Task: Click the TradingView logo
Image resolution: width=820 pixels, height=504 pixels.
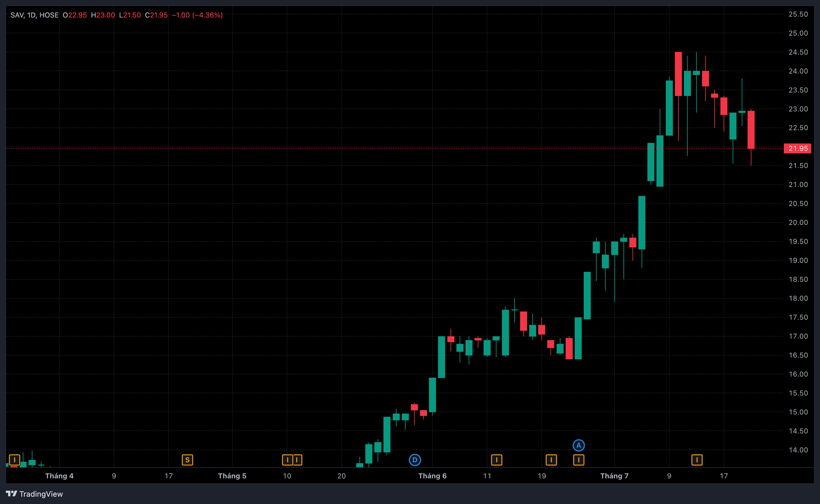Action: point(34,494)
